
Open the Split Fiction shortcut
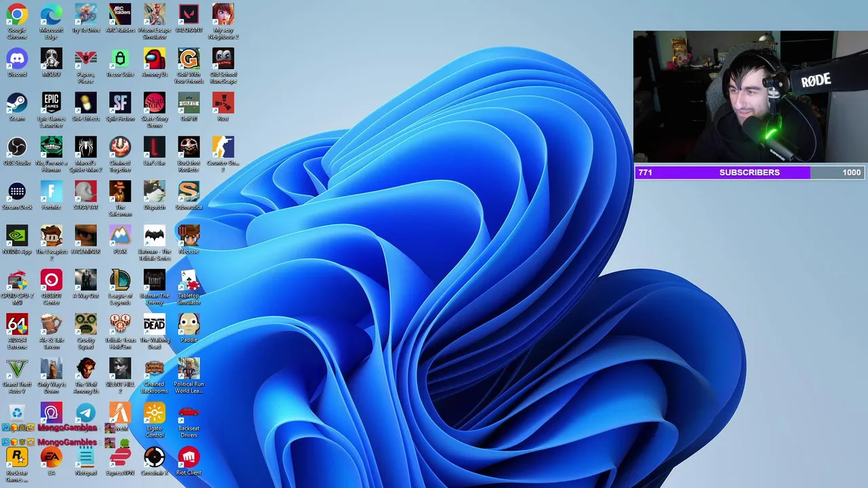point(120,103)
